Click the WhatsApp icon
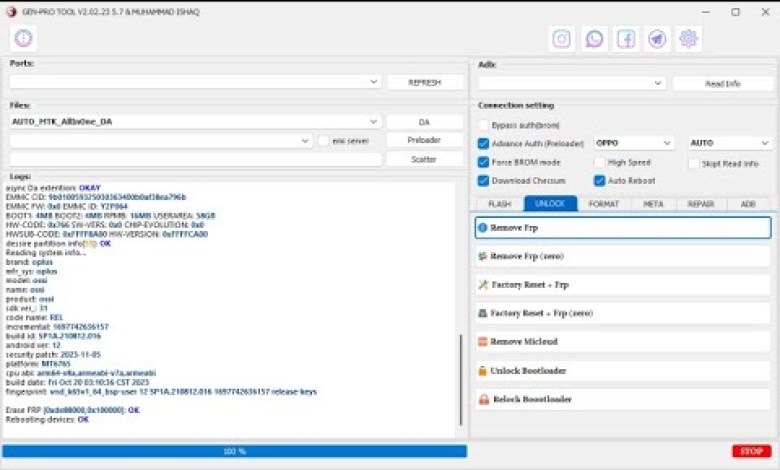This screenshot has width=780, height=470. tap(594, 39)
